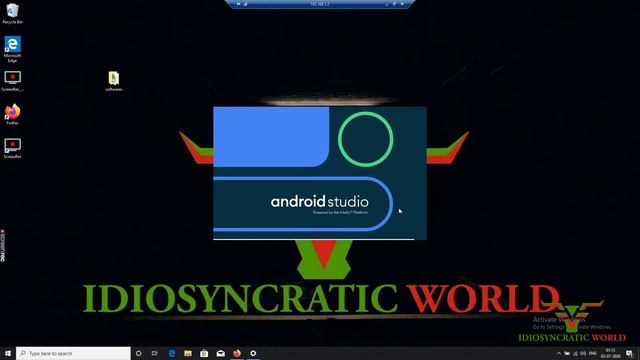Open Task View on the taskbar
Screen dimensions: 640x360
click(155, 353)
